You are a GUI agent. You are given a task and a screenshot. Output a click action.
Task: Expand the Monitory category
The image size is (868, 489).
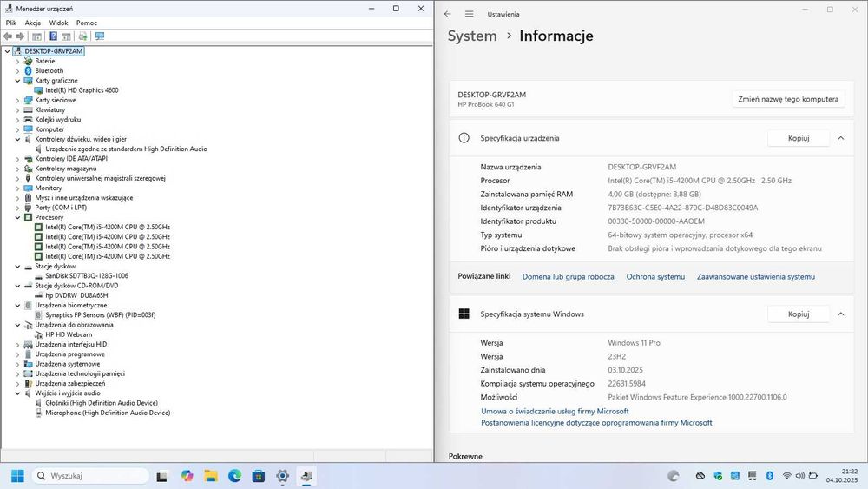17,188
